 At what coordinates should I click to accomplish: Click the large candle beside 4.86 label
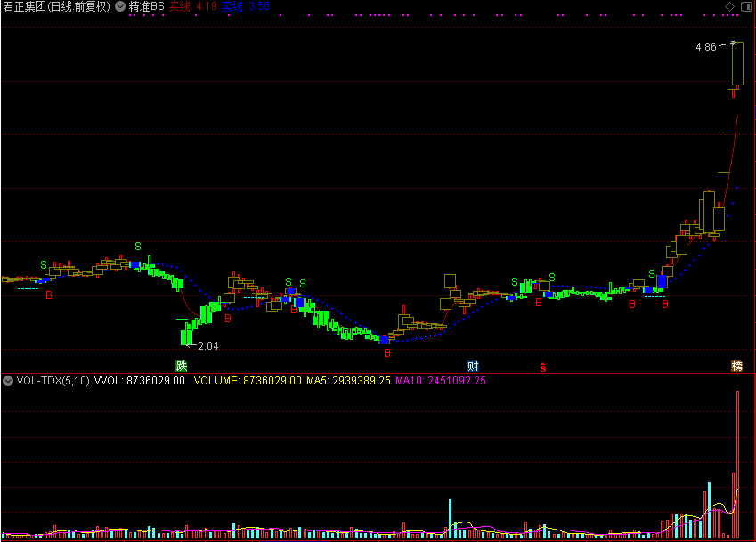(x=737, y=63)
